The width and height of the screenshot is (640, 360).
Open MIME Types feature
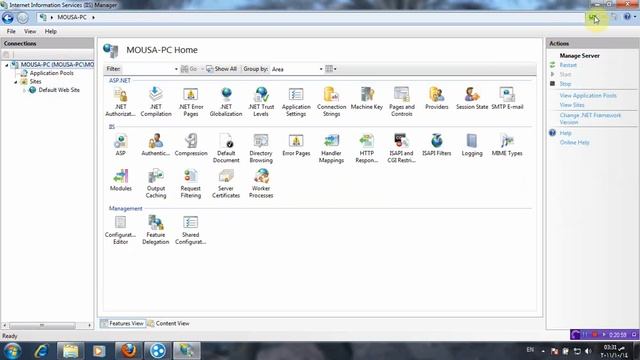point(507,145)
